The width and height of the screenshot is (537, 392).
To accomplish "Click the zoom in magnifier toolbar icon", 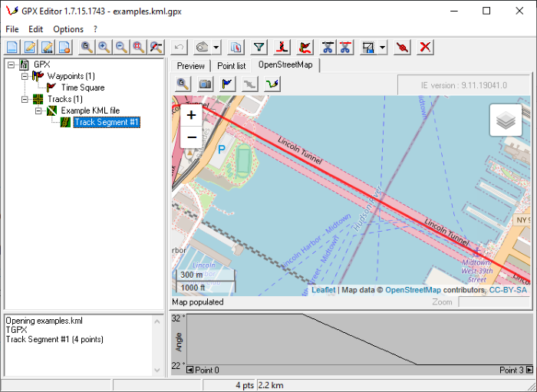I will [x=104, y=48].
